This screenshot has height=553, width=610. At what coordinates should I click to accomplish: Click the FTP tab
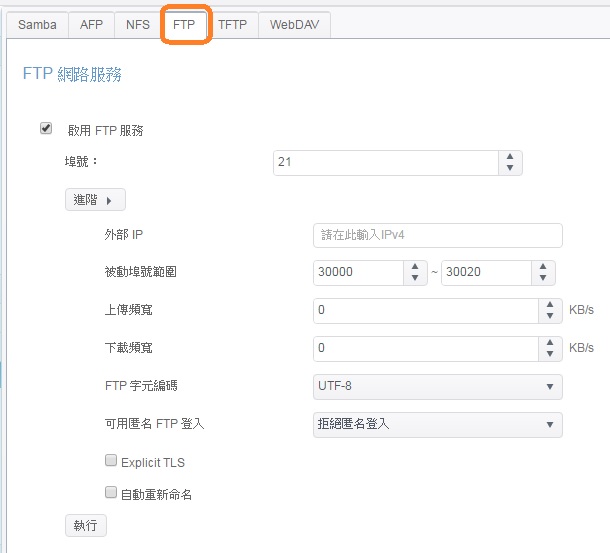[x=184, y=25]
